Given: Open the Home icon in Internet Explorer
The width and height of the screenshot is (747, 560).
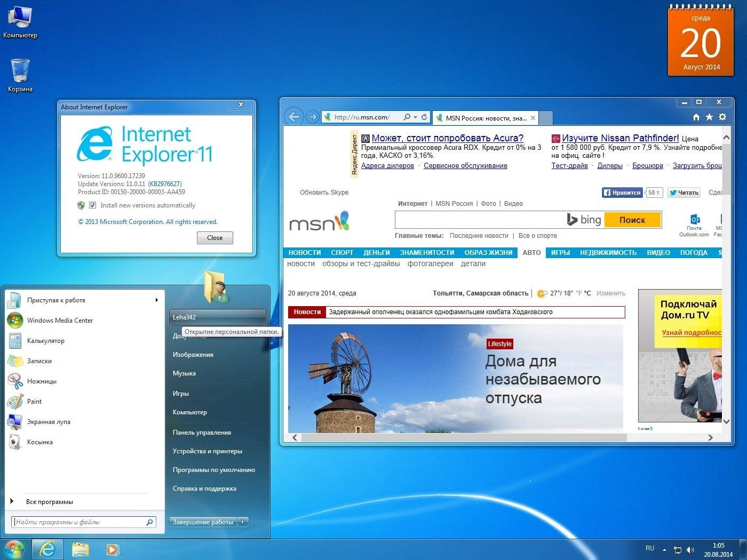Looking at the screenshot, I should tap(696, 117).
